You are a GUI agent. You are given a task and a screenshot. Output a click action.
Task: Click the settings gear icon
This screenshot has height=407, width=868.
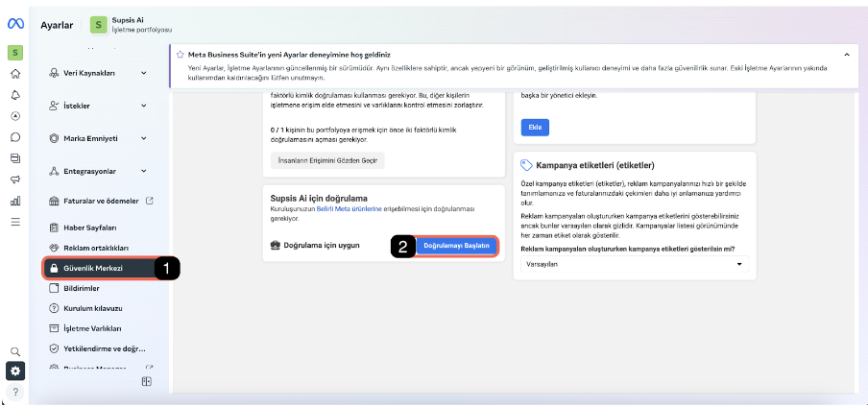(15, 371)
